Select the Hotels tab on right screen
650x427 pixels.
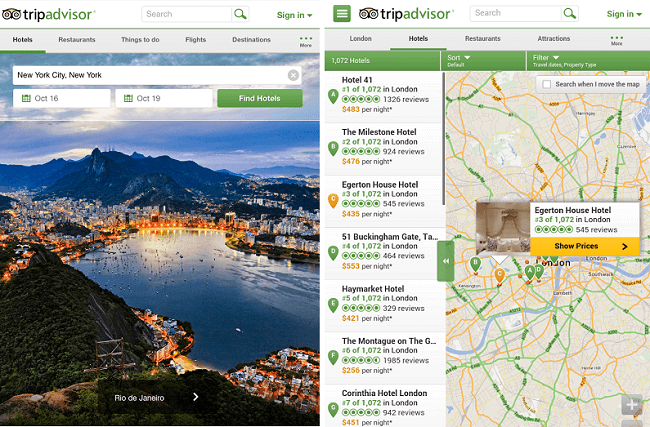point(418,39)
